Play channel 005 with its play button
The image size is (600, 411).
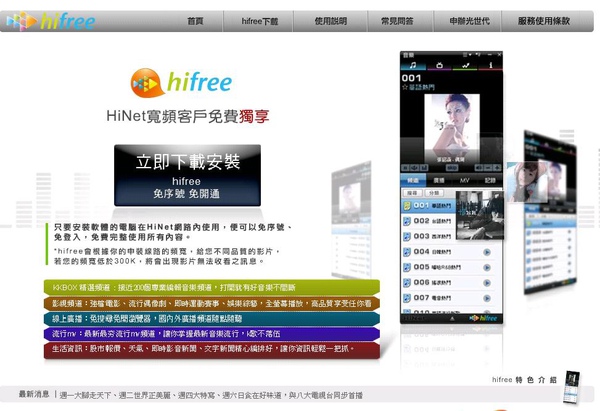(x=487, y=267)
